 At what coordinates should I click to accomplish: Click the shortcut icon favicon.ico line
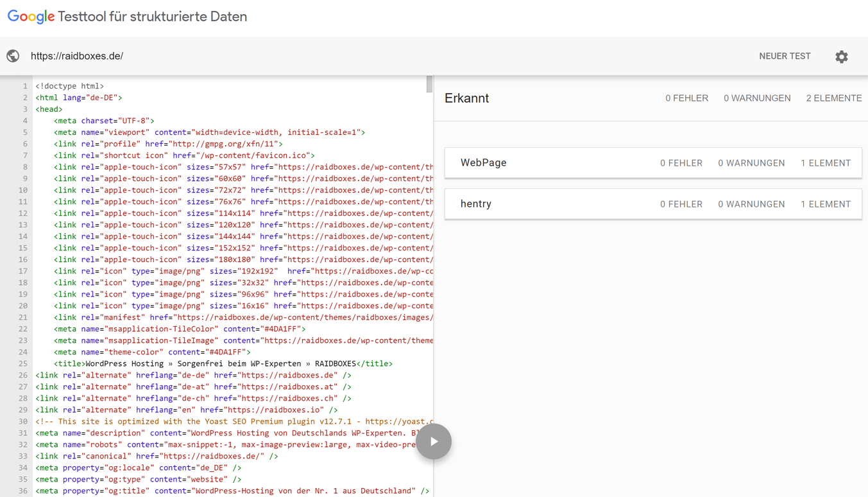(x=184, y=155)
